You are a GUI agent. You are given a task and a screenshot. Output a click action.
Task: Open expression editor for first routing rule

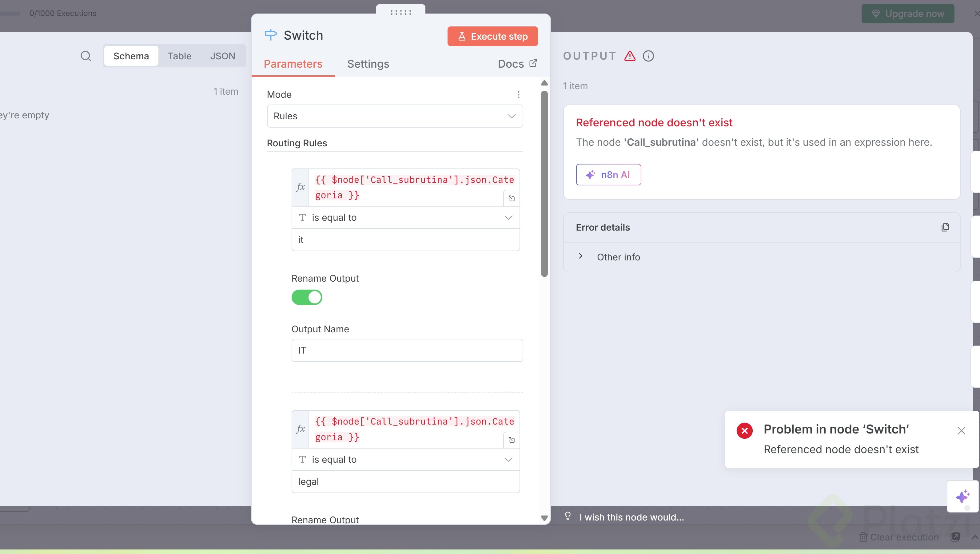[512, 198]
